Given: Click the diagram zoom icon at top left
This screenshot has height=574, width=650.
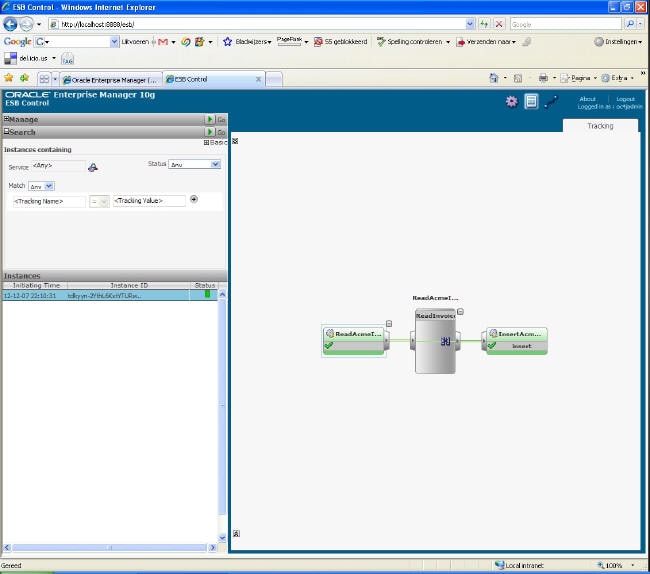Looking at the screenshot, I should pyautogui.click(x=235, y=141).
